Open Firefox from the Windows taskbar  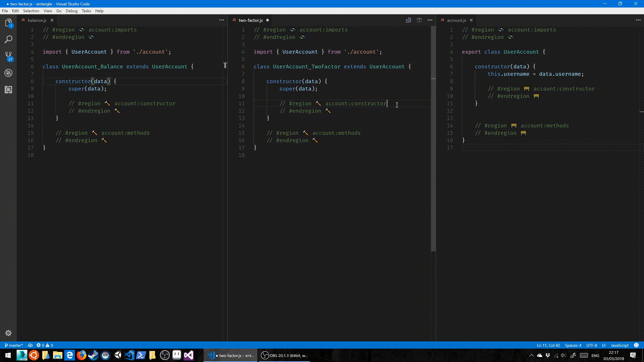[82, 355]
